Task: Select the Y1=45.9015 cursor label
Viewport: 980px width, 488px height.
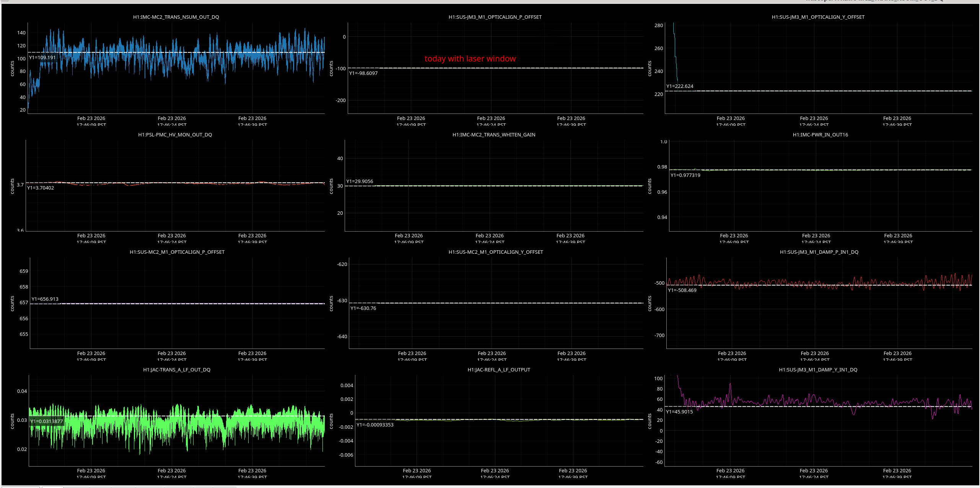Action: (x=679, y=412)
